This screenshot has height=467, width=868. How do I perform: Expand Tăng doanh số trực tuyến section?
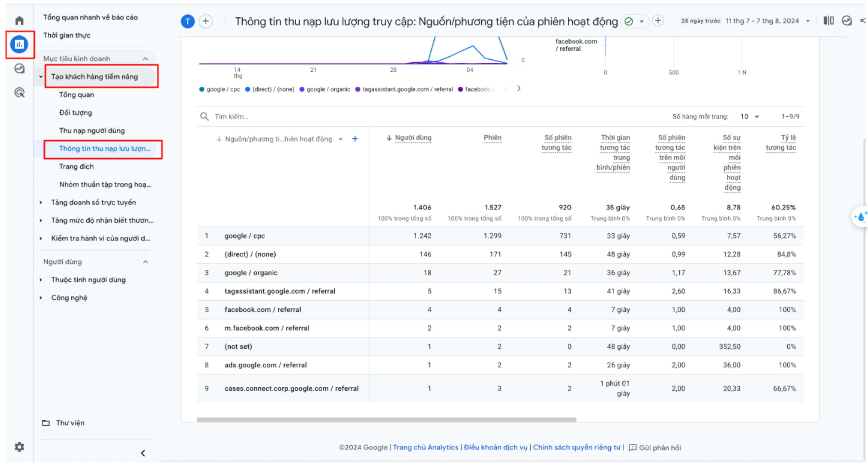[x=93, y=202]
